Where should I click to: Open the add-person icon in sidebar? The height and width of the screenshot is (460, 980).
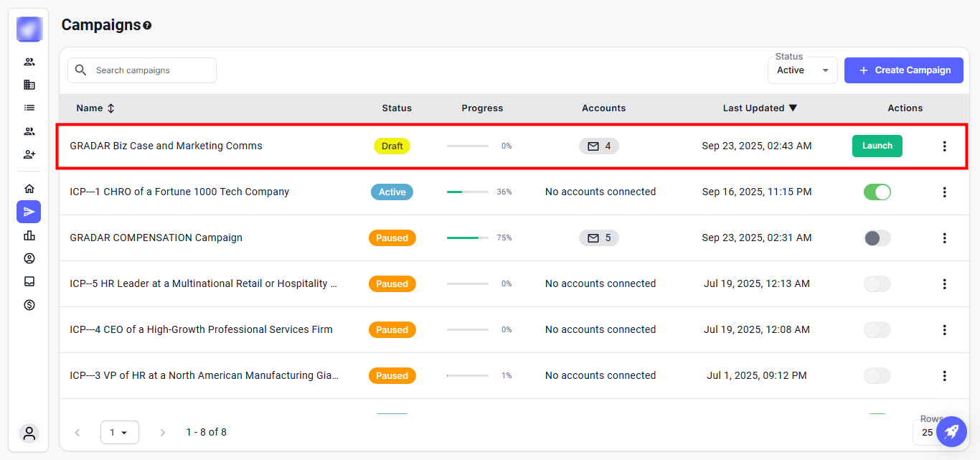tap(29, 154)
